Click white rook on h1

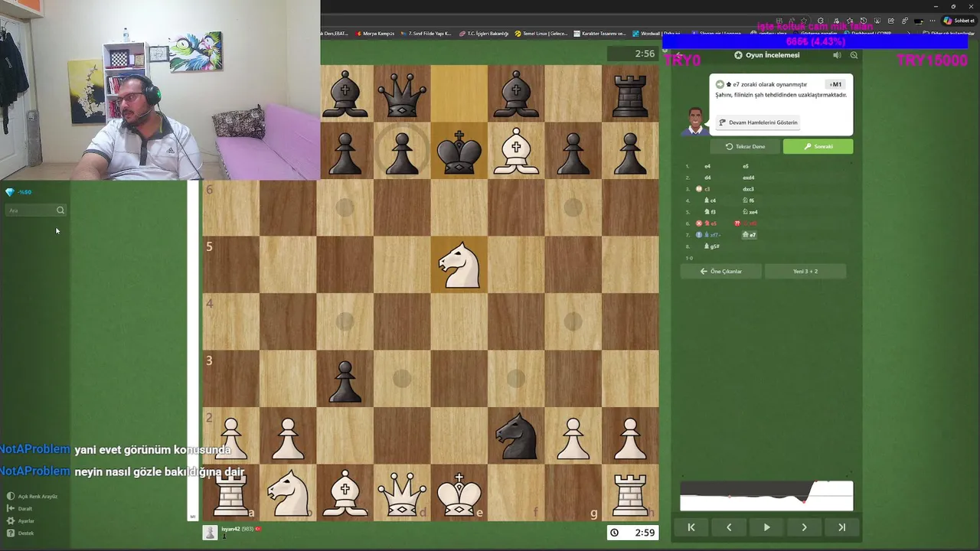coord(630,494)
